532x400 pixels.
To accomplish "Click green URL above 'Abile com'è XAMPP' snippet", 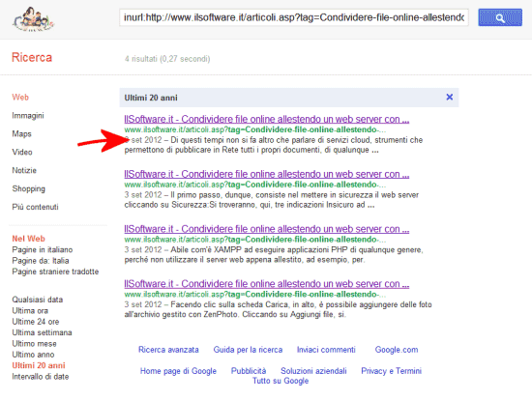I will pos(255,240).
